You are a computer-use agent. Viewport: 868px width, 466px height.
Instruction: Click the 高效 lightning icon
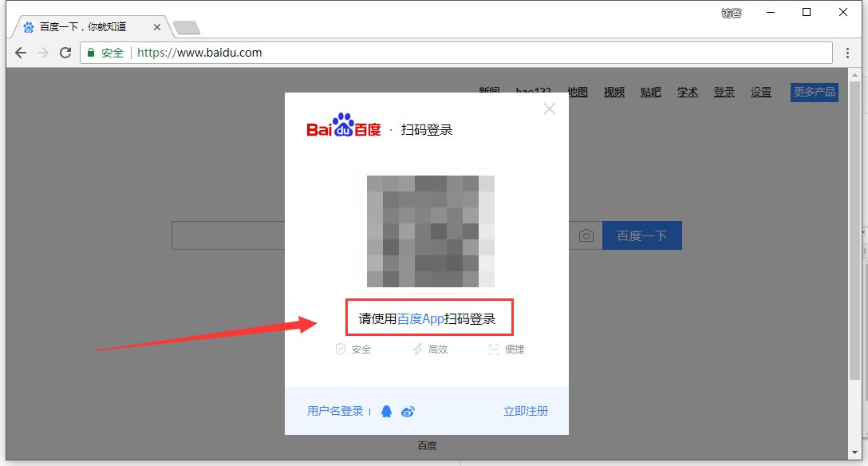point(418,349)
